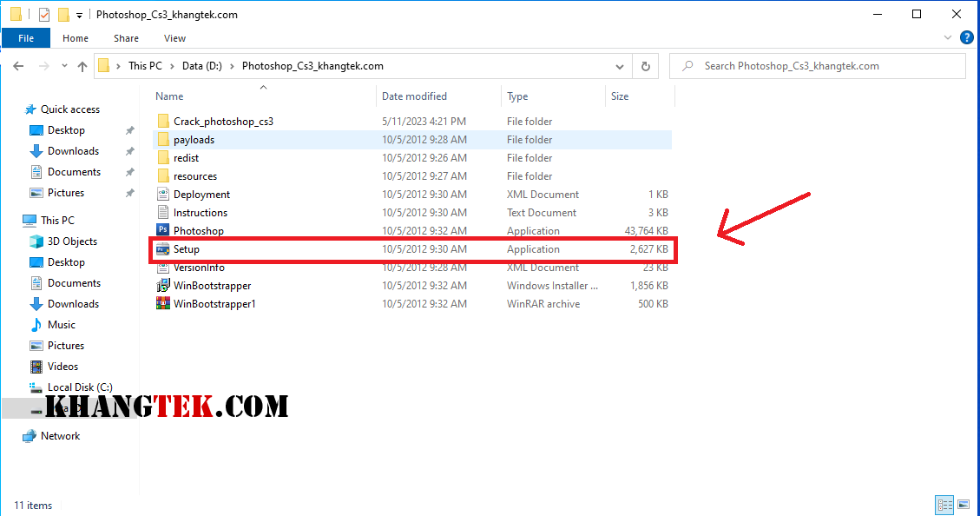Select the Setup application file icon
Viewport: 980px width, 516px height.
pyautogui.click(x=162, y=249)
